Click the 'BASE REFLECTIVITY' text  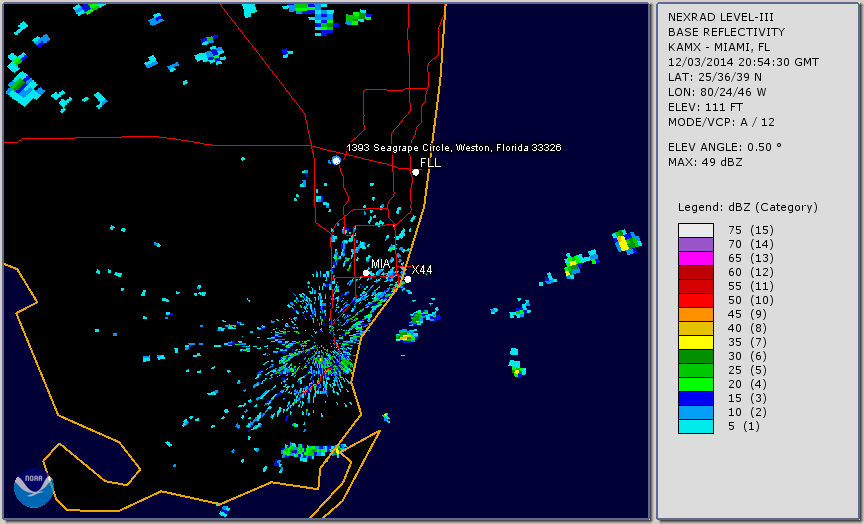point(726,33)
